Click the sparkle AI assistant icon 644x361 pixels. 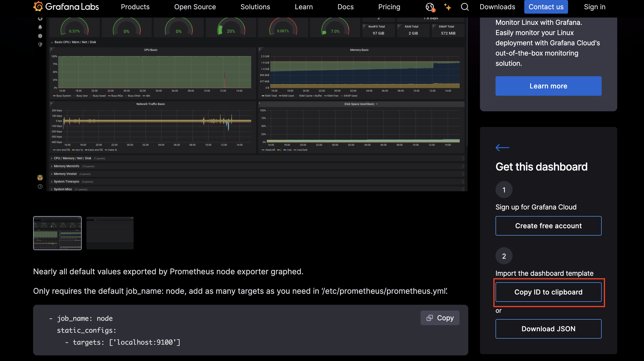pos(447,7)
